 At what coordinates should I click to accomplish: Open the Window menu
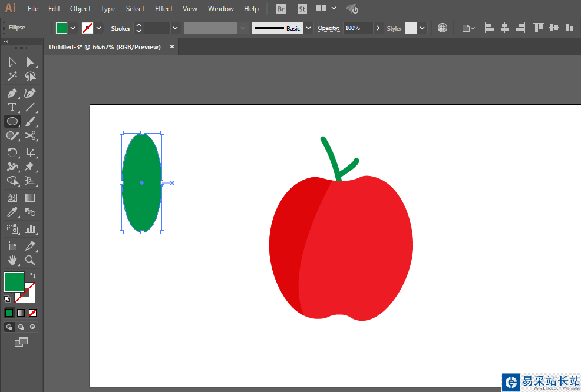[221, 8]
